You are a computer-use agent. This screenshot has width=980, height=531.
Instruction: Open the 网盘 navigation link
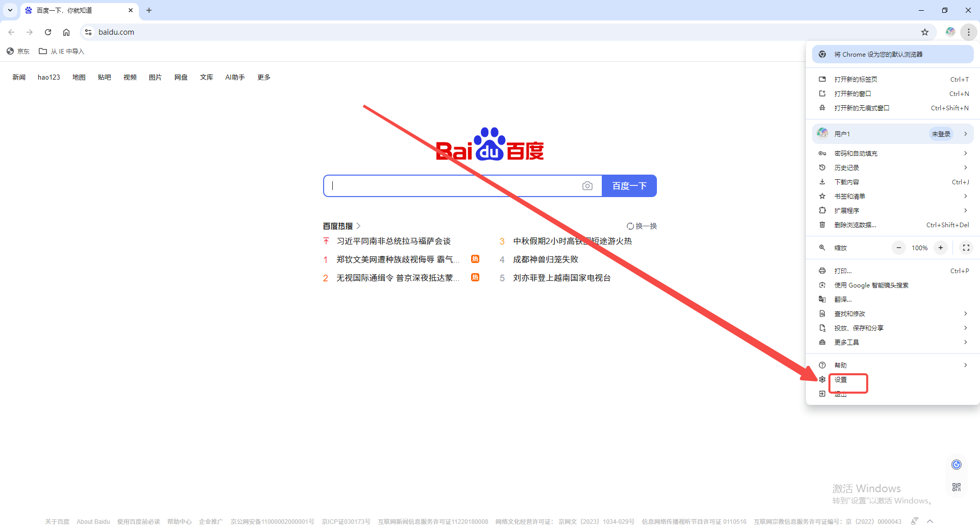point(181,77)
